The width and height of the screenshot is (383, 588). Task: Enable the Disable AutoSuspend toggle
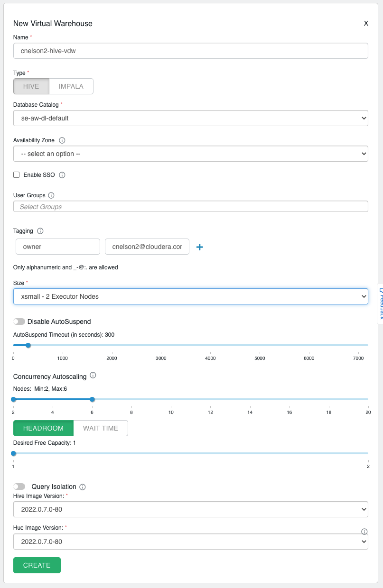pos(19,322)
